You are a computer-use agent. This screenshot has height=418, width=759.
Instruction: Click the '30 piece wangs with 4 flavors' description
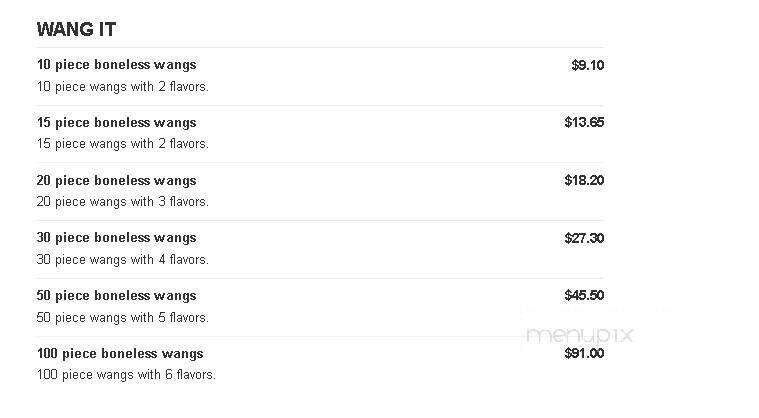[123, 260]
